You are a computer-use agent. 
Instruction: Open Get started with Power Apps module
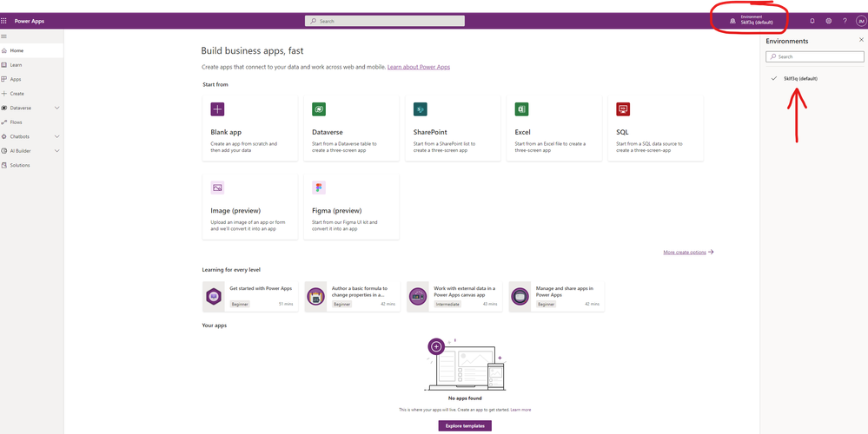pos(250,296)
